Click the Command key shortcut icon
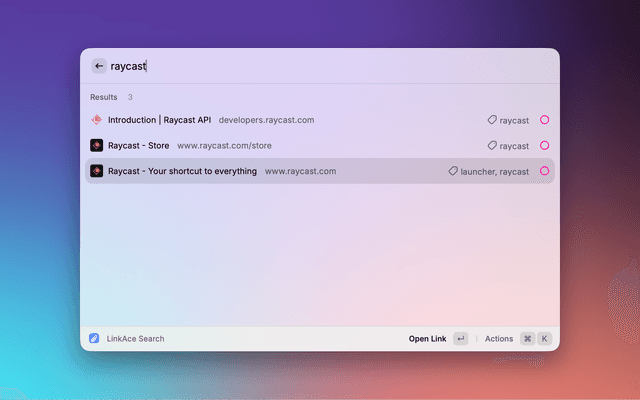 tap(528, 339)
